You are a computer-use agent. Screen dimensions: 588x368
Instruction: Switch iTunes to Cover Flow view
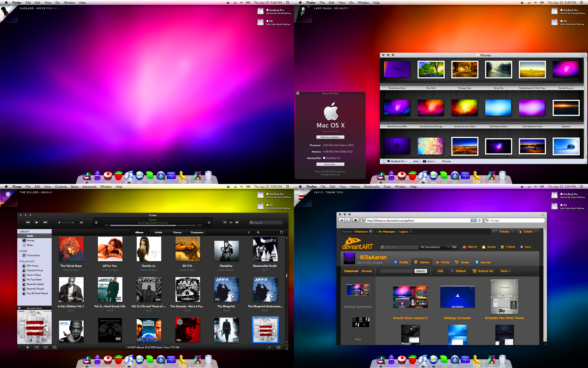tap(237, 222)
